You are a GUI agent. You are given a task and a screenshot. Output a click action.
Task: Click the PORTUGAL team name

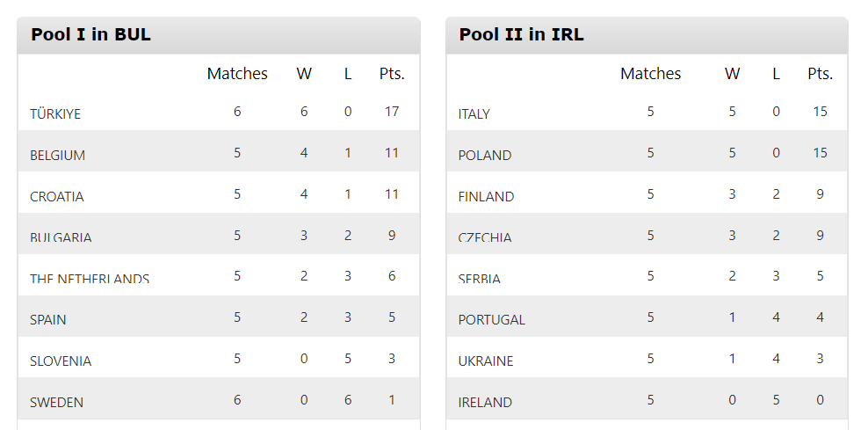[x=492, y=320]
